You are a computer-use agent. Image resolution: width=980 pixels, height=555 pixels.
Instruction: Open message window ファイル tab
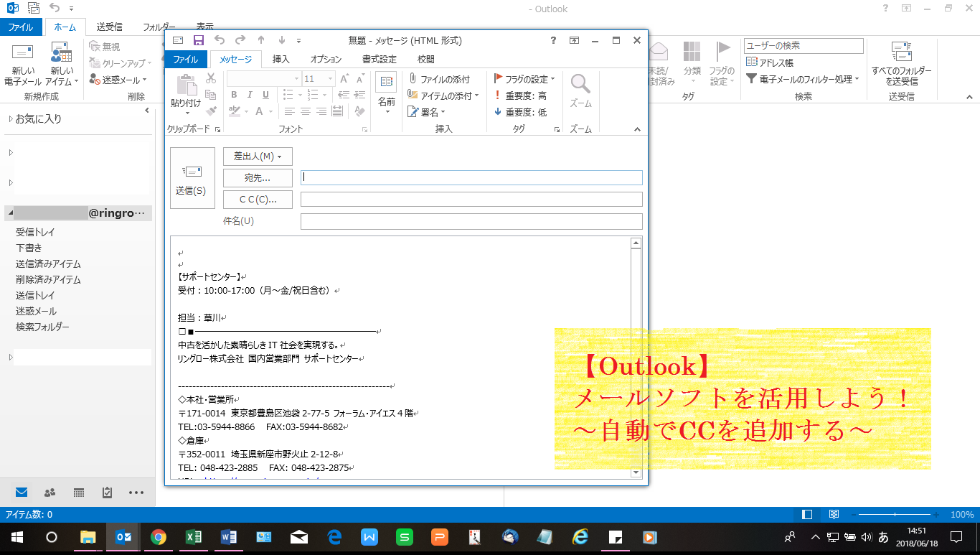pos(186,60)
